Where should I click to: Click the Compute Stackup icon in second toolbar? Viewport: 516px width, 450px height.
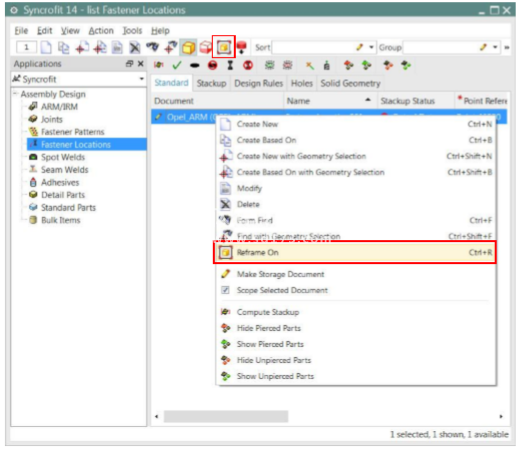click(159, 65)
